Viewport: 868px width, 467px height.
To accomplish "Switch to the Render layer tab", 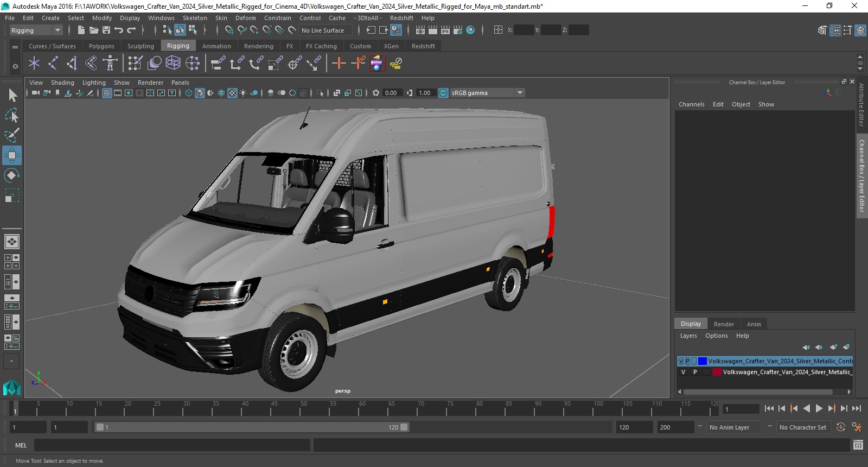I will click(724, 324).
